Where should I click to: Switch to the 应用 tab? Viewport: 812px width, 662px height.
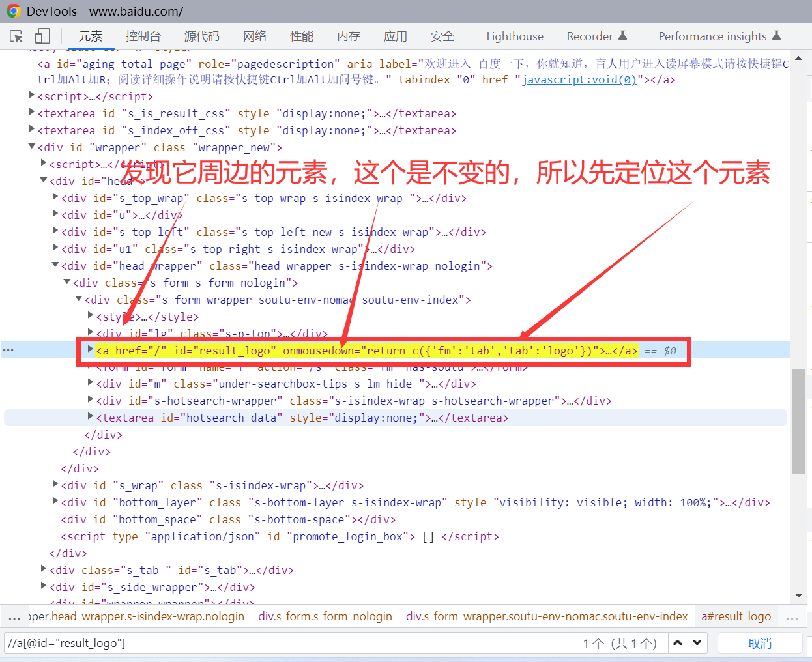pos(396,36)
